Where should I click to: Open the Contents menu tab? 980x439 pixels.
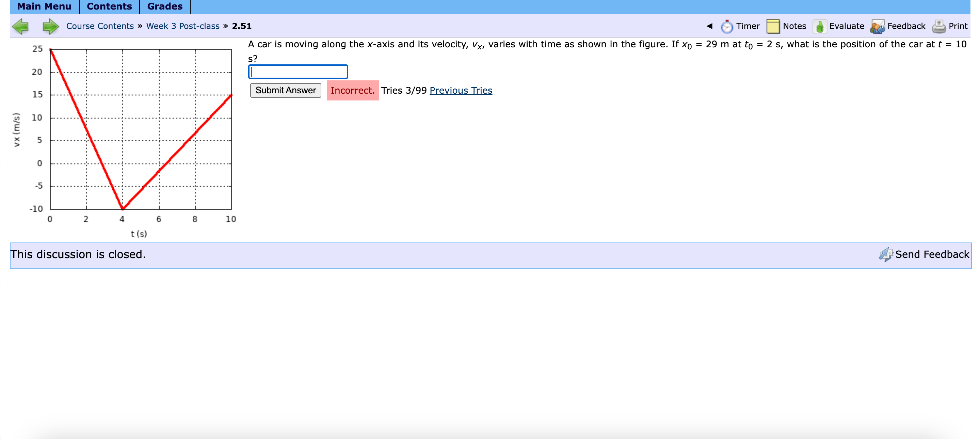pos(109,6)
